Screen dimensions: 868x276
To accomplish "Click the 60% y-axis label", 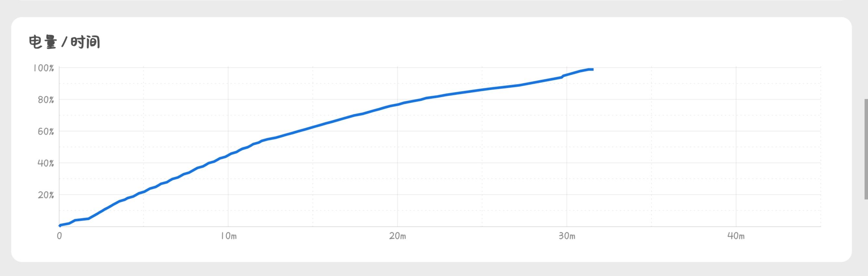I will [46, 131].
